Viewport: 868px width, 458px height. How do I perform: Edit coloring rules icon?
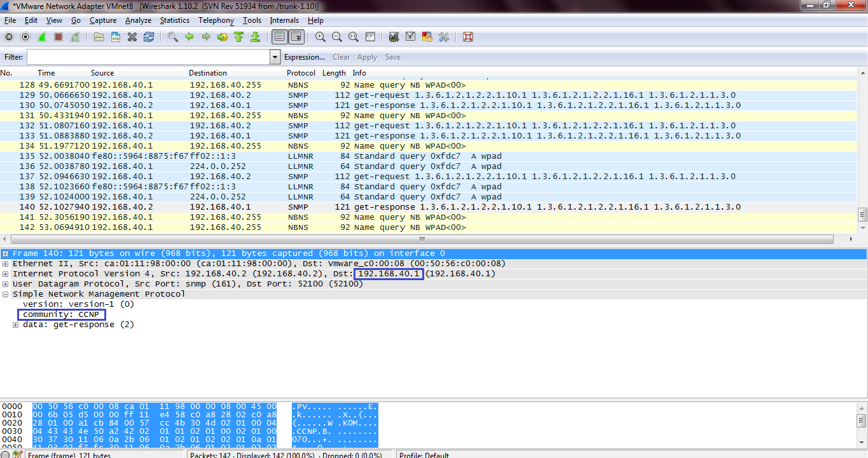pyautogui.click(x=427, y=37)
